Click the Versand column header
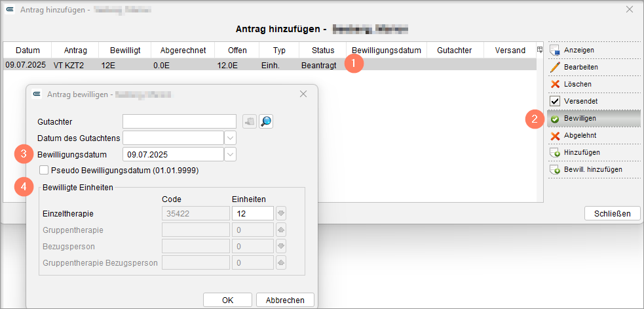The height and width of the screenshot is (309, 644). 510,51
